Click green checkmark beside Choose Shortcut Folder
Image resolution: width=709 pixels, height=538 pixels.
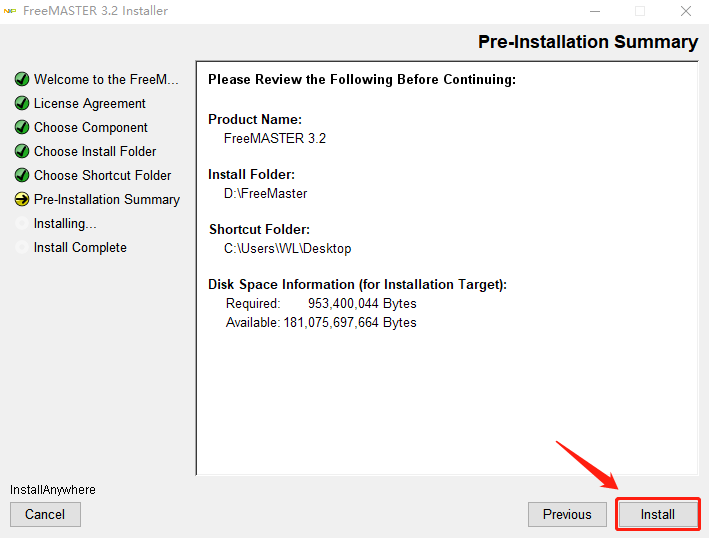coord(22,175)
